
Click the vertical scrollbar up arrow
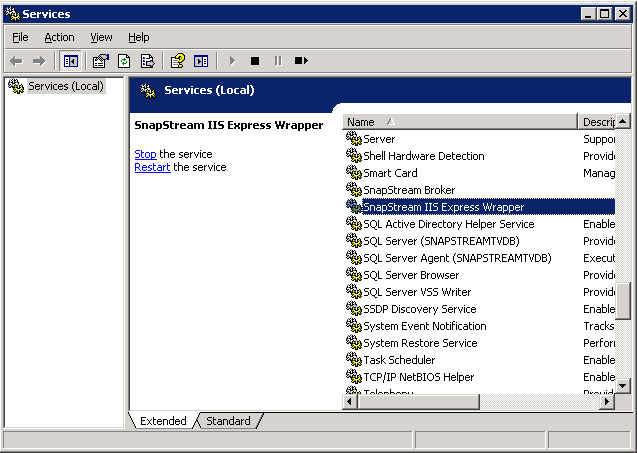(x=623, y=121)
